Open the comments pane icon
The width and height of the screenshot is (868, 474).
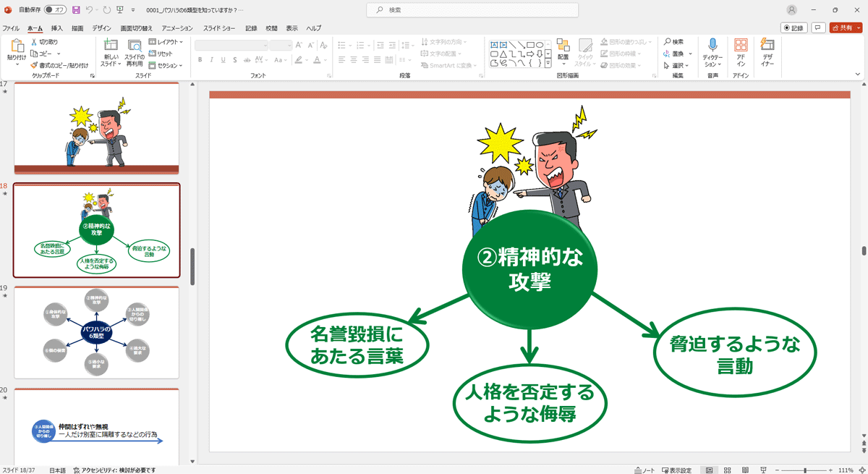(819, 27)
